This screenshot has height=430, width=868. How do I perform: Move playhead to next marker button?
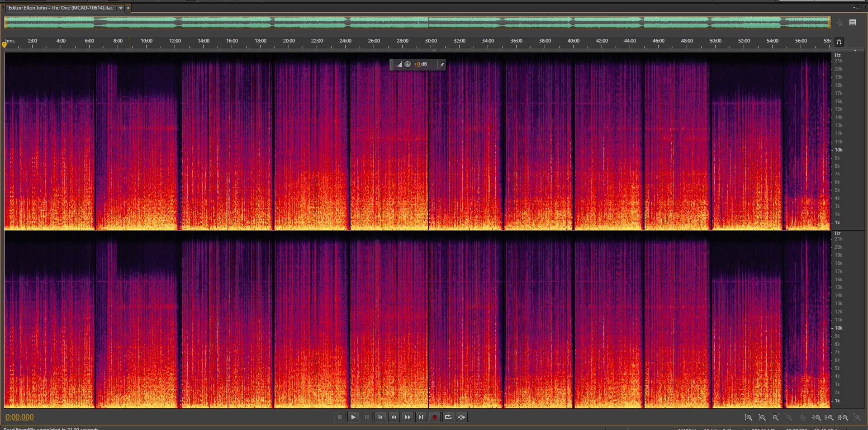pos(421,417)
